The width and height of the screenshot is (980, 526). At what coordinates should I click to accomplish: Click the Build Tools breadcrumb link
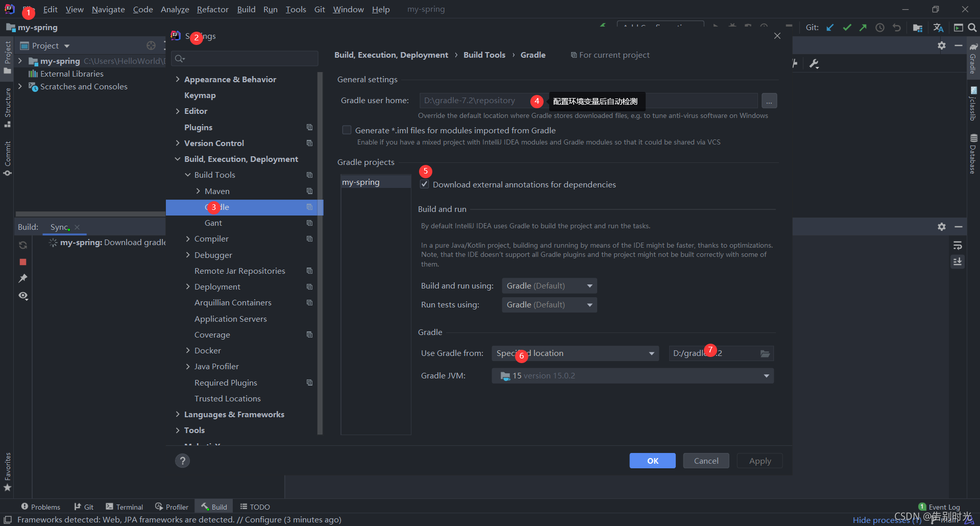484,55
